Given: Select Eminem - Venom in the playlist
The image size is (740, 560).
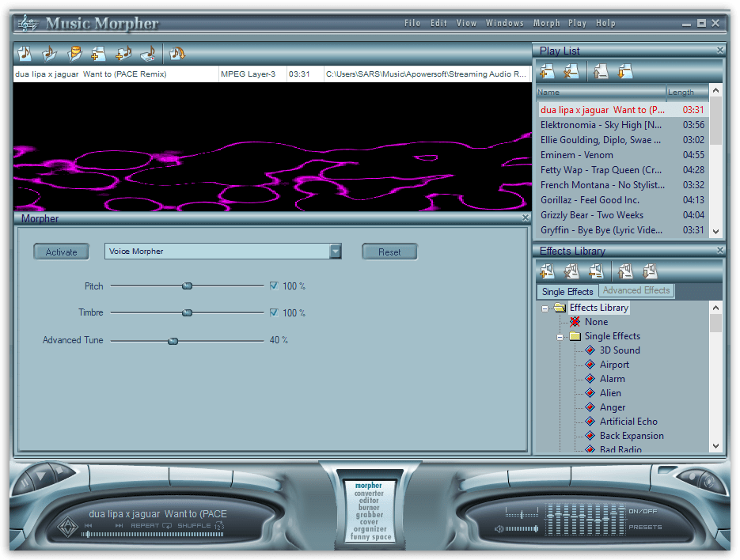Looking at the screenshot, I should click(576, 155).
